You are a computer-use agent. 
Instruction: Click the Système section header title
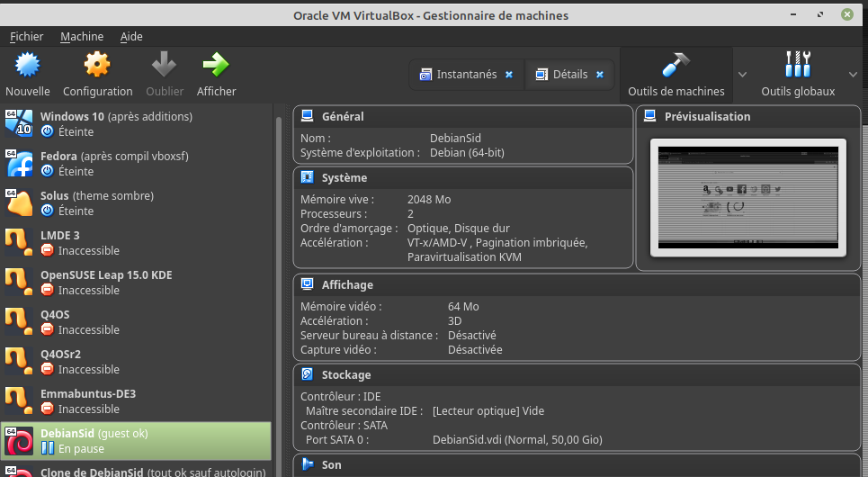point(345,178)
